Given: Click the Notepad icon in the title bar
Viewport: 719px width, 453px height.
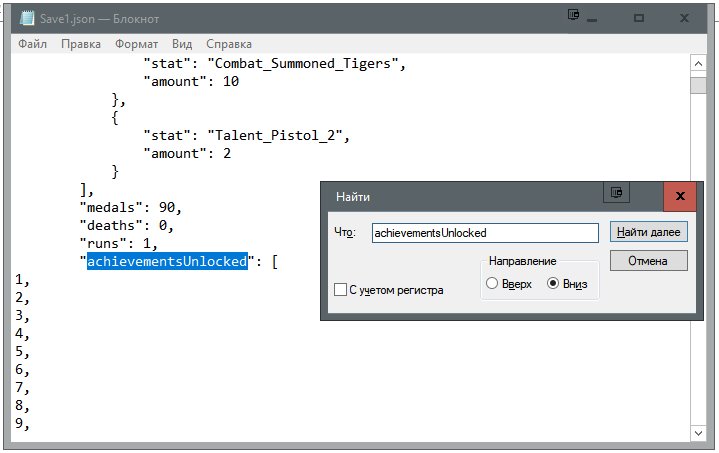Looking at the screenshot, I should pyautogui.click(x=28, y=18).
